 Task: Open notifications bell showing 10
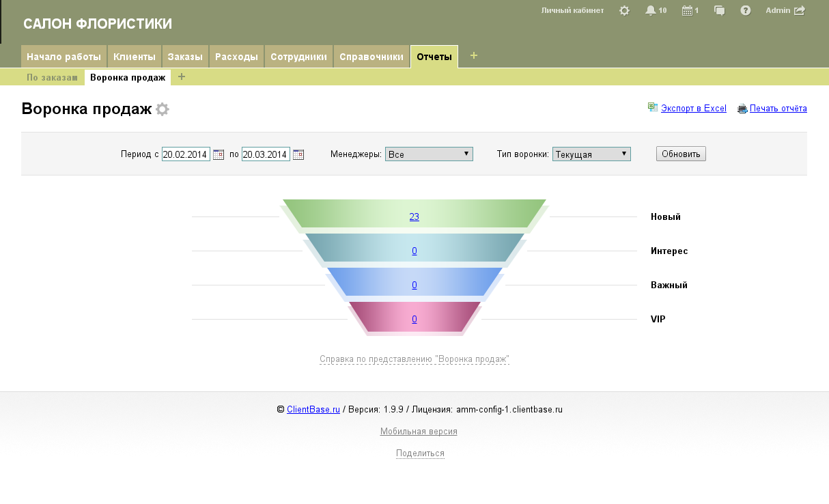click(x=651, y=11)
